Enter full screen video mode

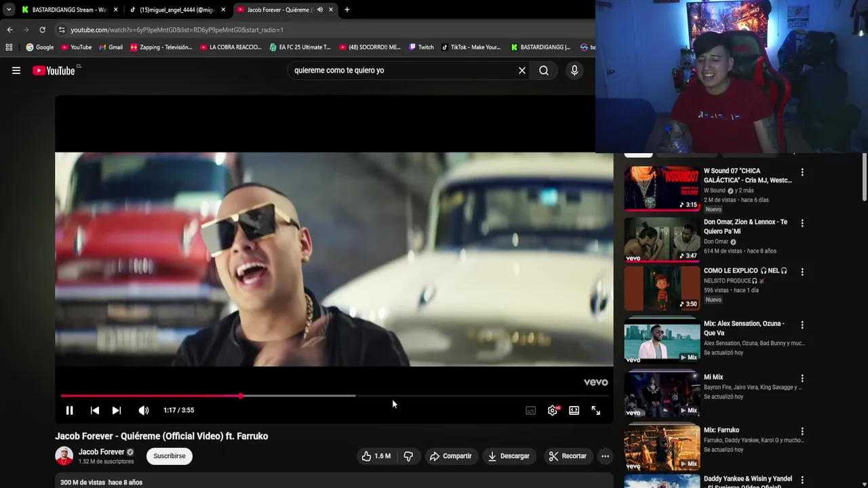click(x=596, y=410)
